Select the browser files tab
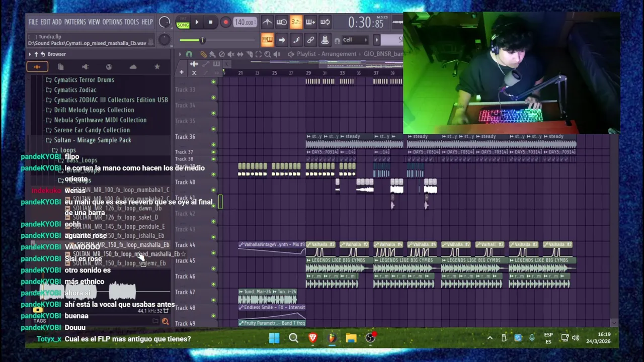 [x=61, y=66]
